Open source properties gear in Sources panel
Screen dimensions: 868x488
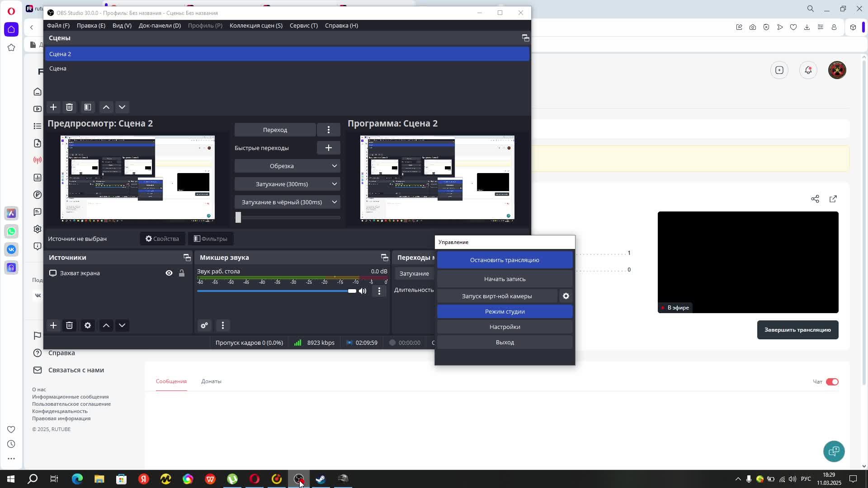pos(88,325)
